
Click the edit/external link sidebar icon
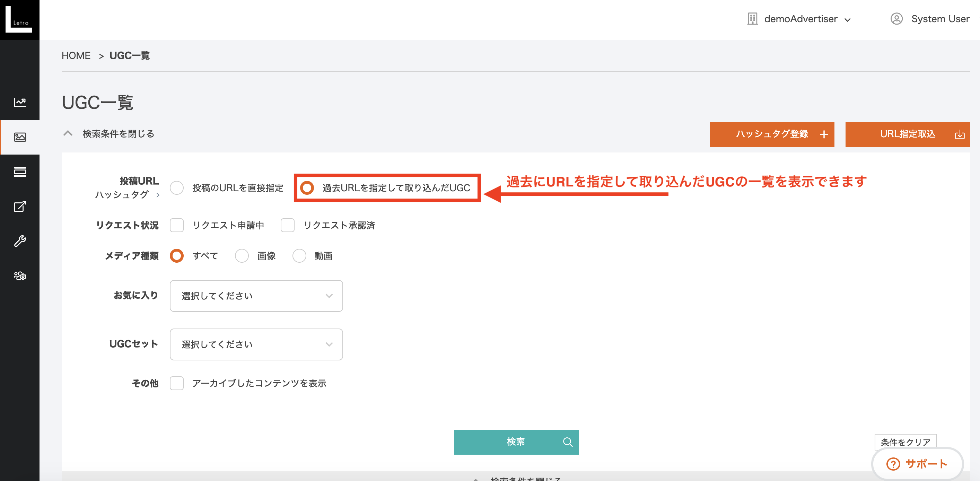point(20,207)
